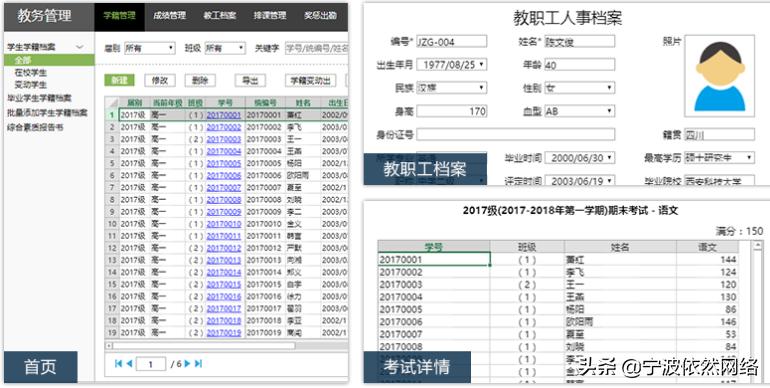Click the 导出 button

(250, 81)
